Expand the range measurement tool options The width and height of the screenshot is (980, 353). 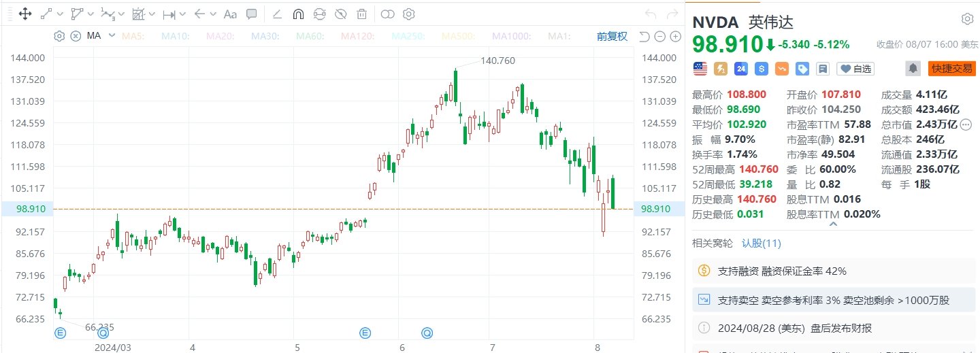tap(183, 14)
